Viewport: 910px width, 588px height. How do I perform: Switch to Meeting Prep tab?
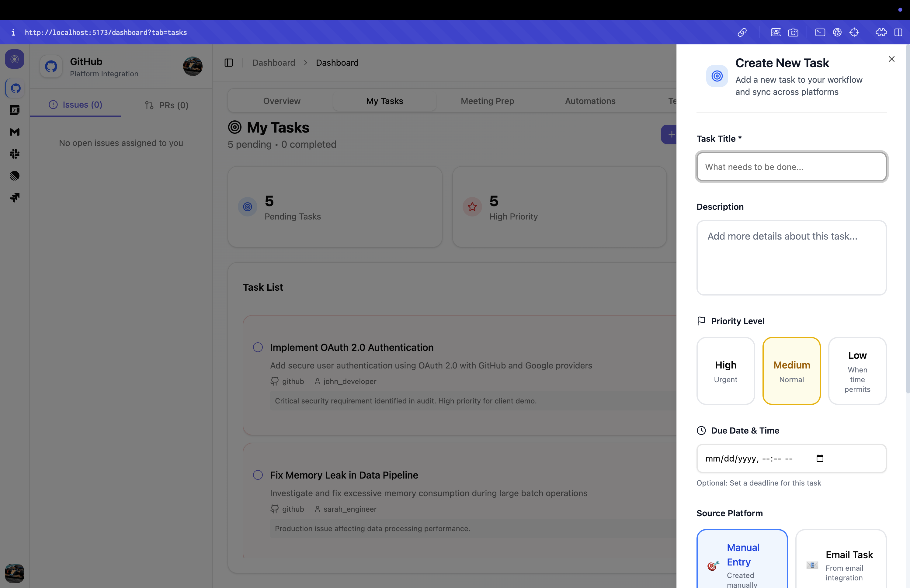coord(487,101)
